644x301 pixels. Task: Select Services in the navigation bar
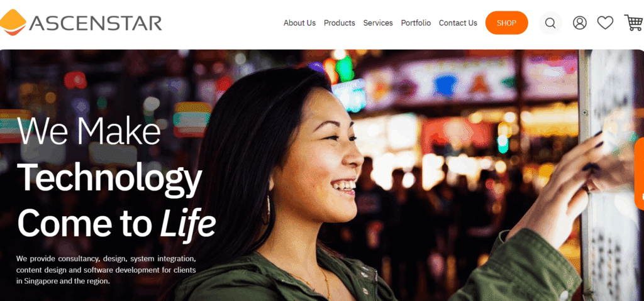[x=378, y=23]
